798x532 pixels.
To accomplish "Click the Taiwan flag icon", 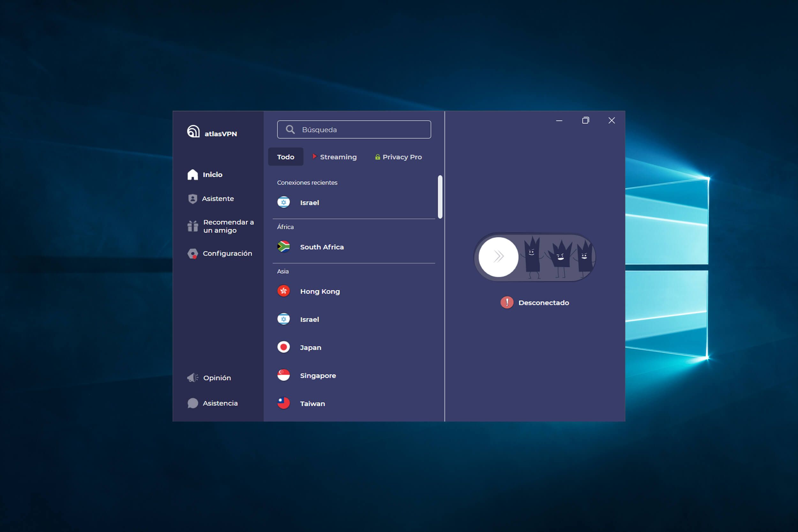I will pos(284,403).
